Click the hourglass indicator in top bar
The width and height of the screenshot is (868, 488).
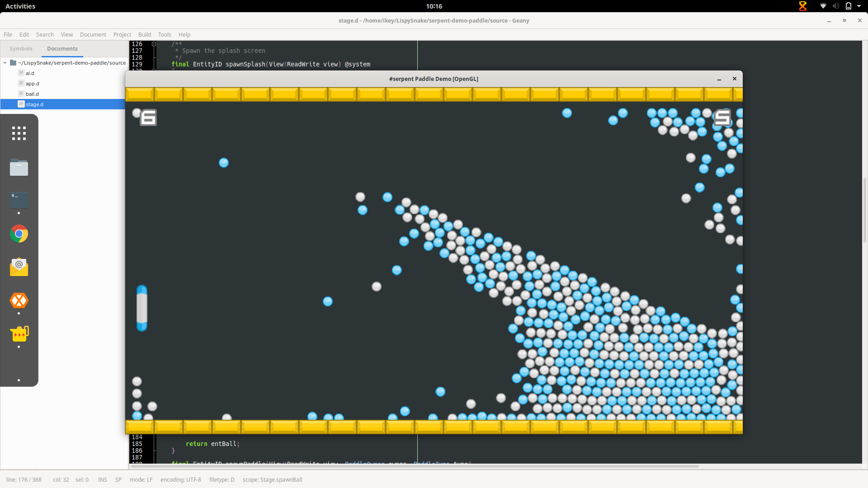click(803, 6)
